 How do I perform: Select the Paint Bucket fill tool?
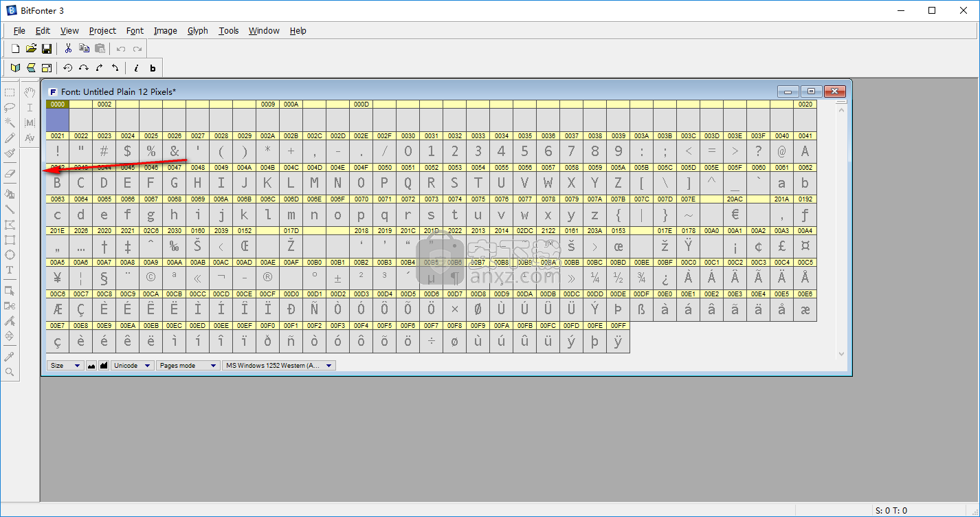coord(10,194)
